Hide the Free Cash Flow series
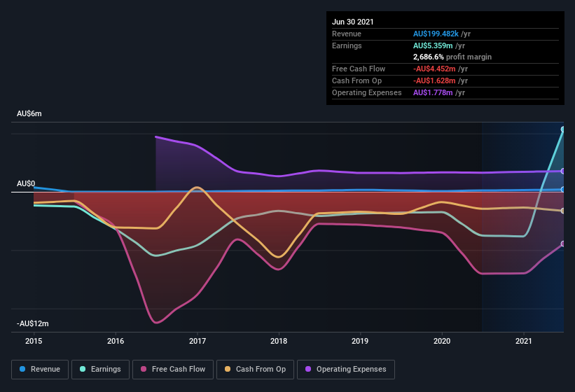This screenshot has width=575, height=392. (173, 370)
